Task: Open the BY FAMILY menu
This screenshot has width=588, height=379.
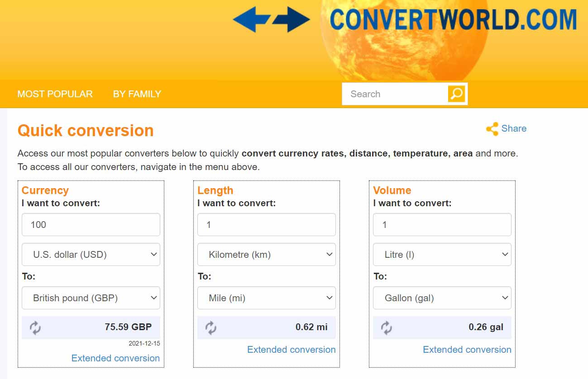Action: pyautogui.click(x=137, y=94)
